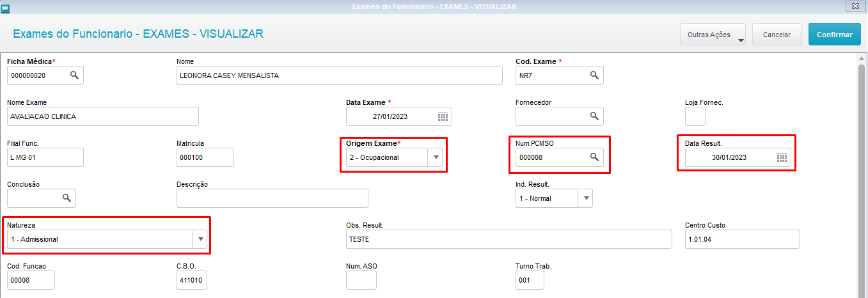The height and width of the screenshot is (298, 868).
Task: Click the application icon in title bar
Action: tap(5, 6)
